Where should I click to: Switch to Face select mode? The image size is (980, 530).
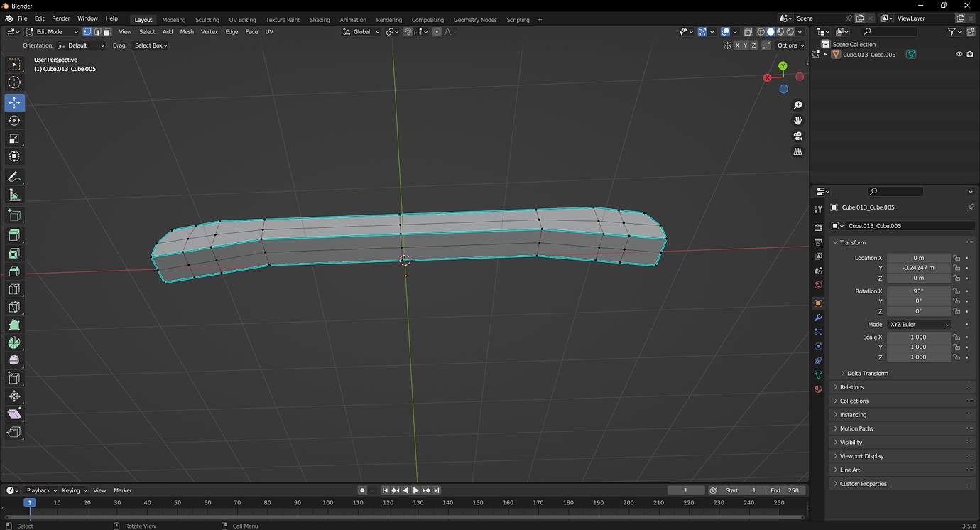[108, 31]
